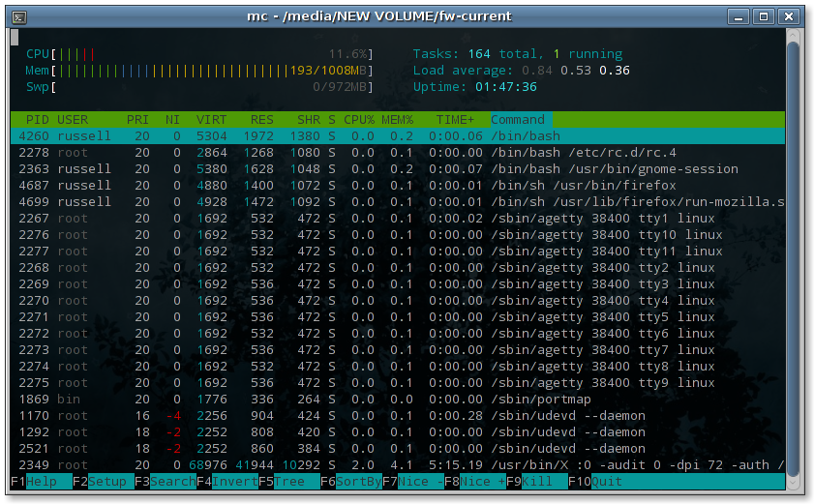Select process 4260 /bin/bash row
This screenshot has width=814, height=504.
click(x=398, y=136)
